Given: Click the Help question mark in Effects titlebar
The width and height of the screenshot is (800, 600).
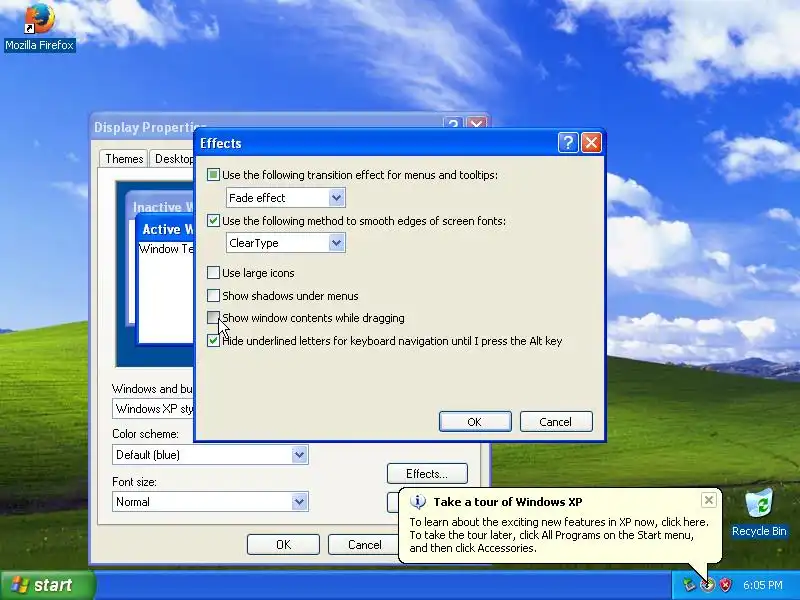Looking at the screenshot, I should tap(568, 143).
